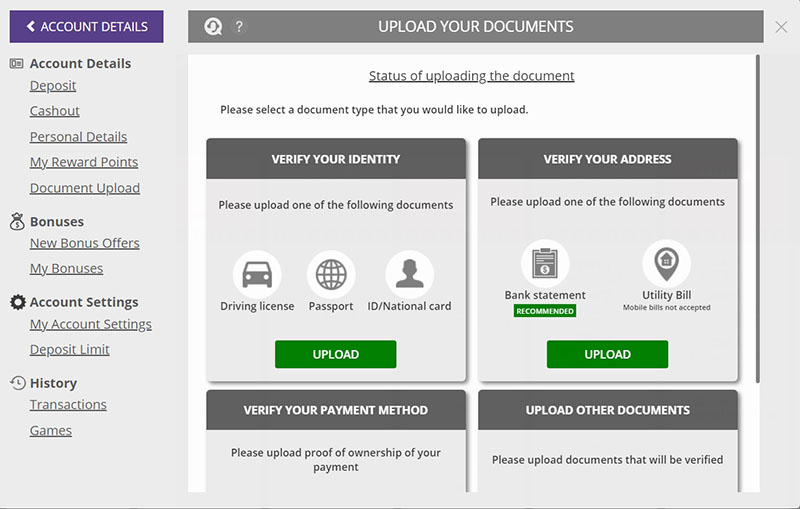Choose the Utility Bill house pin icon

coord(666,263)
